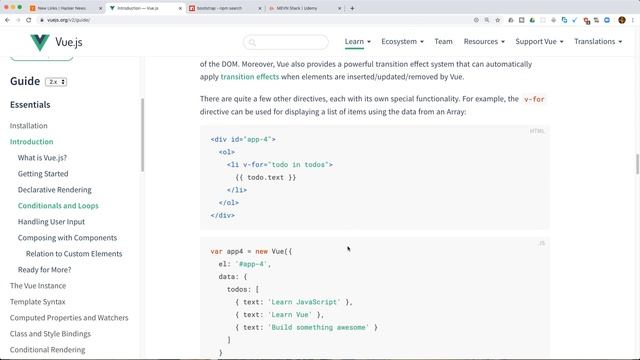Open Computed Properties and Watchers page

pos(69,318)
